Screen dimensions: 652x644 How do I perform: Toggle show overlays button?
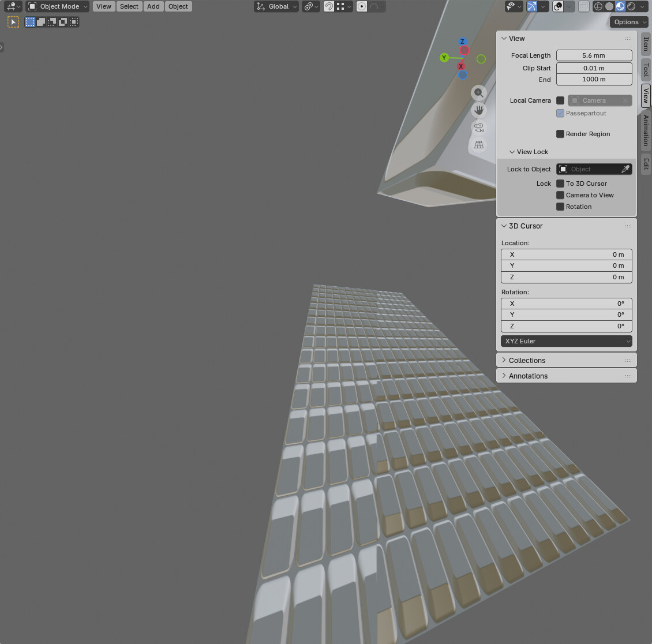pos(557,6)
